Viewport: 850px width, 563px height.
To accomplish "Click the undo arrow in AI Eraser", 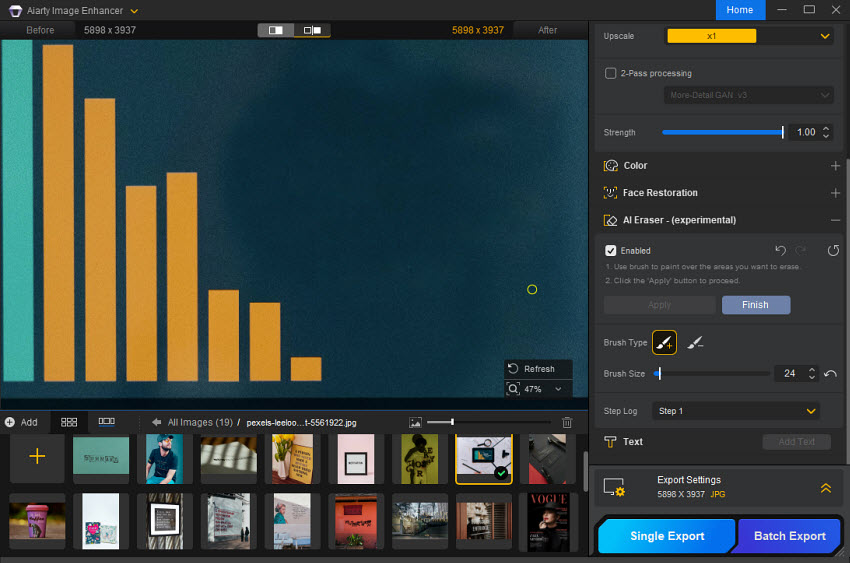I will click(781, 250).
